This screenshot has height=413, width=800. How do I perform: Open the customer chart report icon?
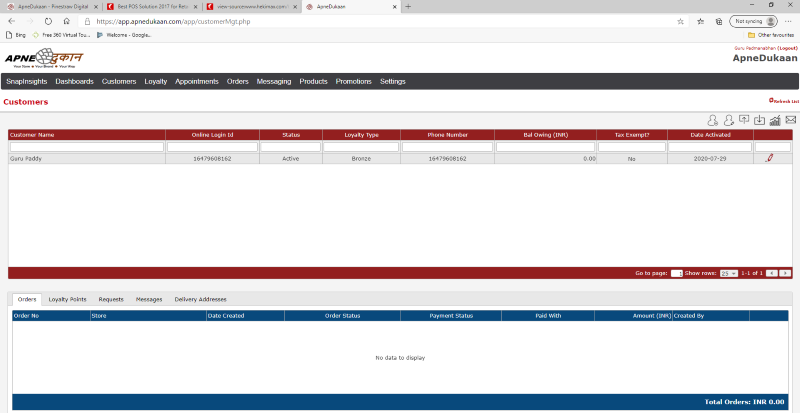click(775, 120)
